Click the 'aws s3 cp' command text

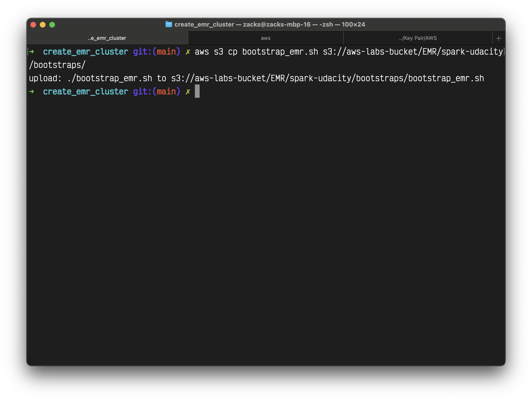pos(216,52)
